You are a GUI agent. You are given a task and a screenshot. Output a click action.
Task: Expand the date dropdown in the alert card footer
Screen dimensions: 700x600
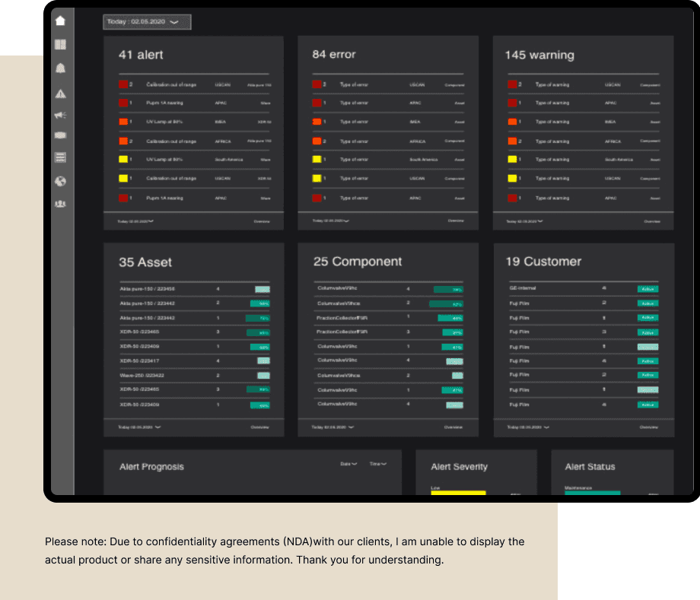(x=135, y=221)
